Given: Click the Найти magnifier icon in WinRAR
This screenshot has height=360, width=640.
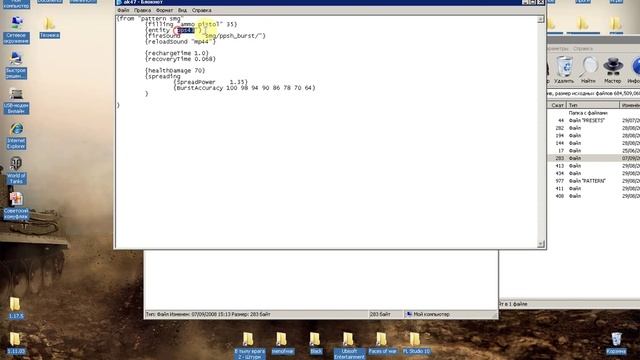Looking at the screenshot, I should point(588,70).
